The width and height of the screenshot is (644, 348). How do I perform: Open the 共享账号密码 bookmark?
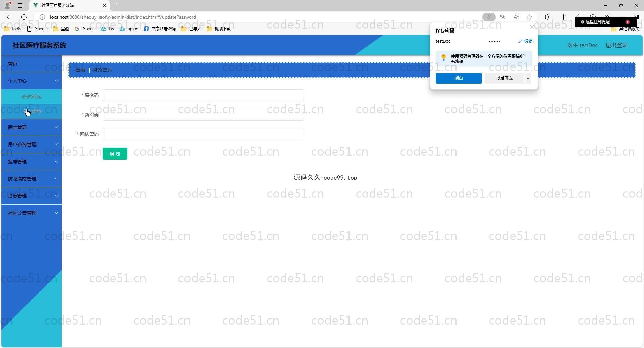[x=160, y=29]
